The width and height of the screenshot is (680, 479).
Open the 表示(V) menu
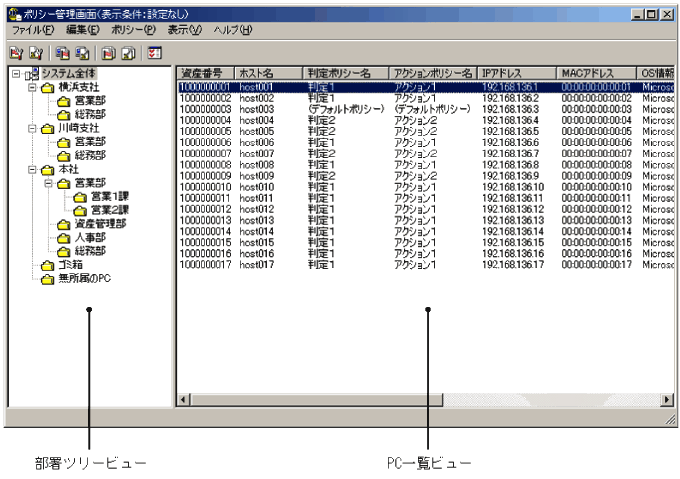[185, 30]
